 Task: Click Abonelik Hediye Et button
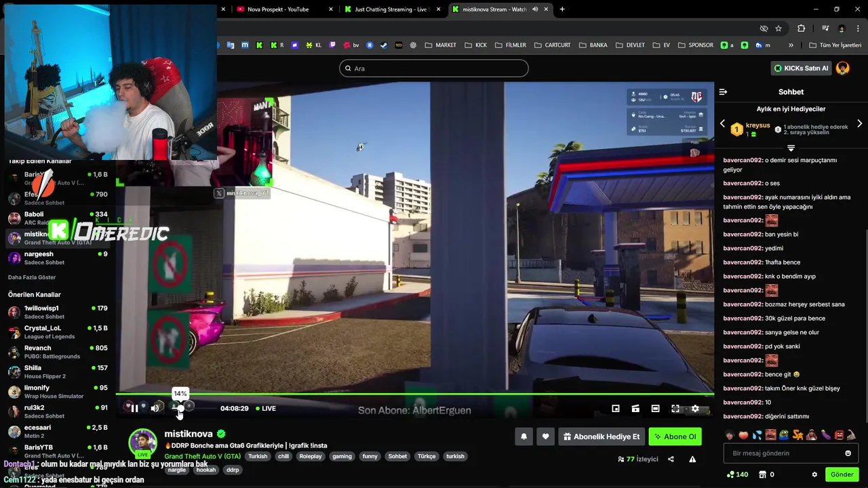coord(601,436)
